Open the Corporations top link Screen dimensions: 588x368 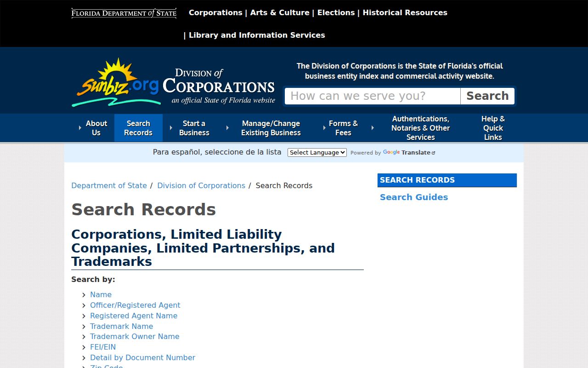click(x=215, y=12)
